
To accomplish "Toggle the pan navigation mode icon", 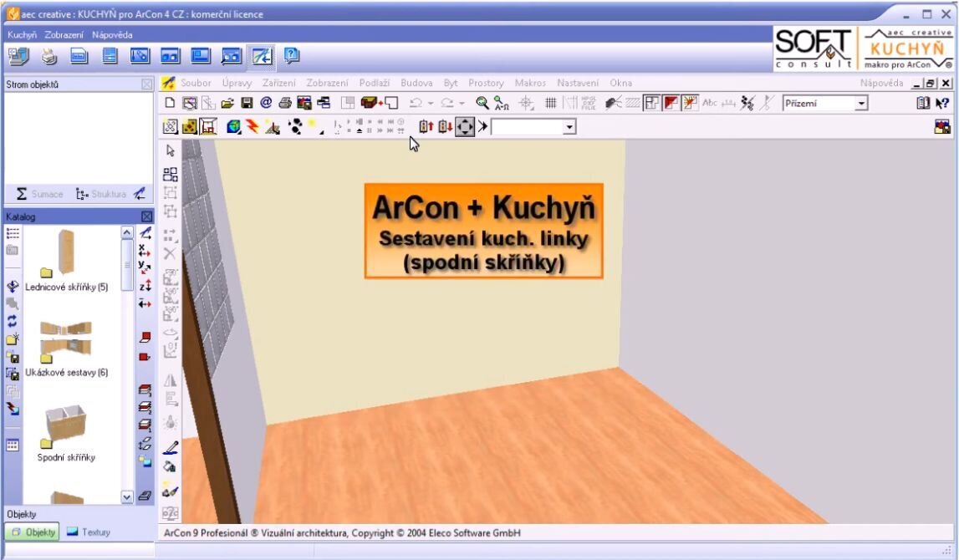I will click(x=467, y=126).
